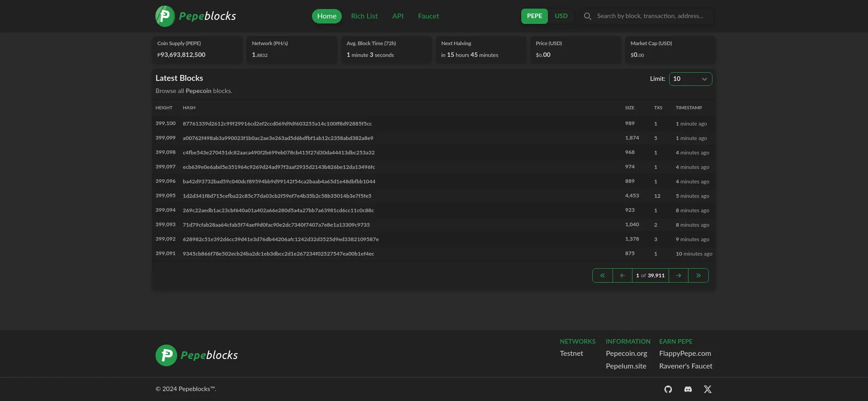Open the X (Twitter) icon in the footer

[708, 389]
